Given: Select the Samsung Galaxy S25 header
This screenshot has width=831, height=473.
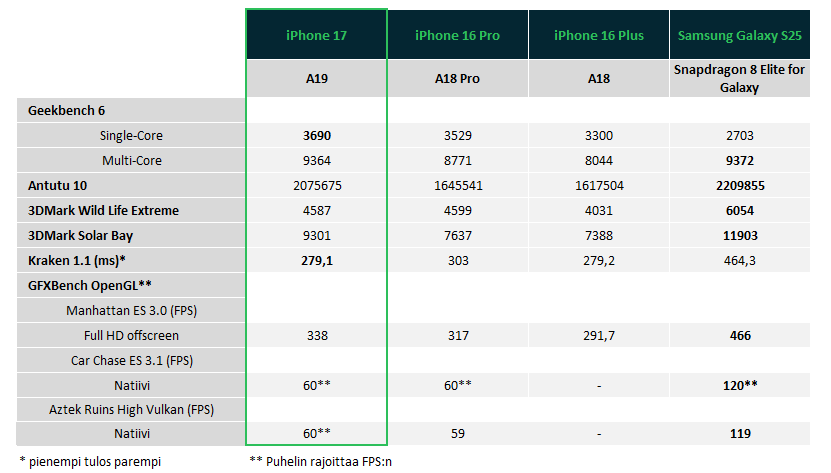Looking at the screenshot, I should pos(741,36).
